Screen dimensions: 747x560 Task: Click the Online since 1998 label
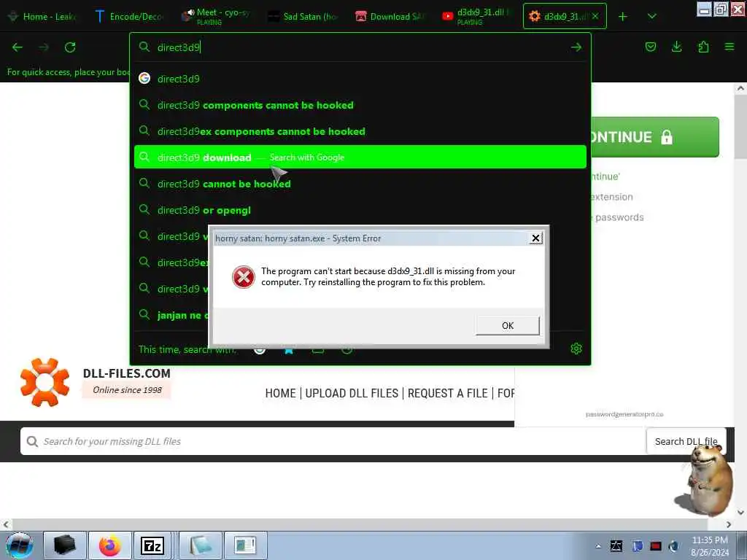click(x=127, y=390)
